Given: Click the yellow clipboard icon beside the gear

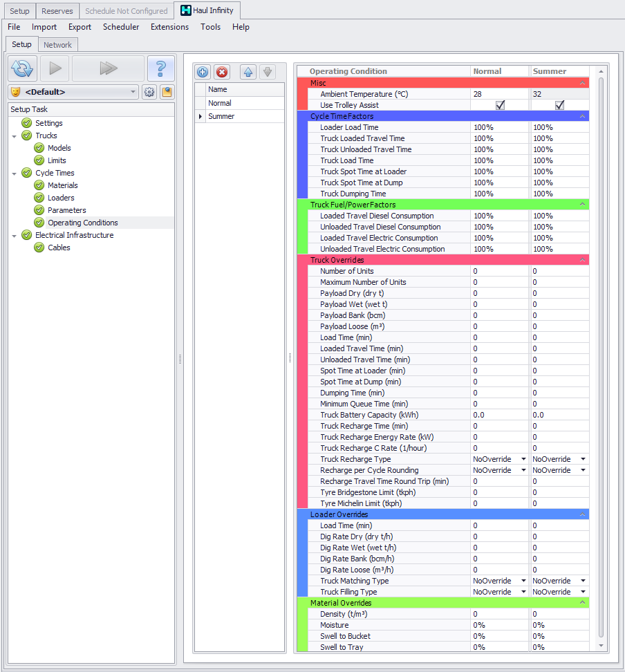Looking at the screenshot, I should coord(167,92).
